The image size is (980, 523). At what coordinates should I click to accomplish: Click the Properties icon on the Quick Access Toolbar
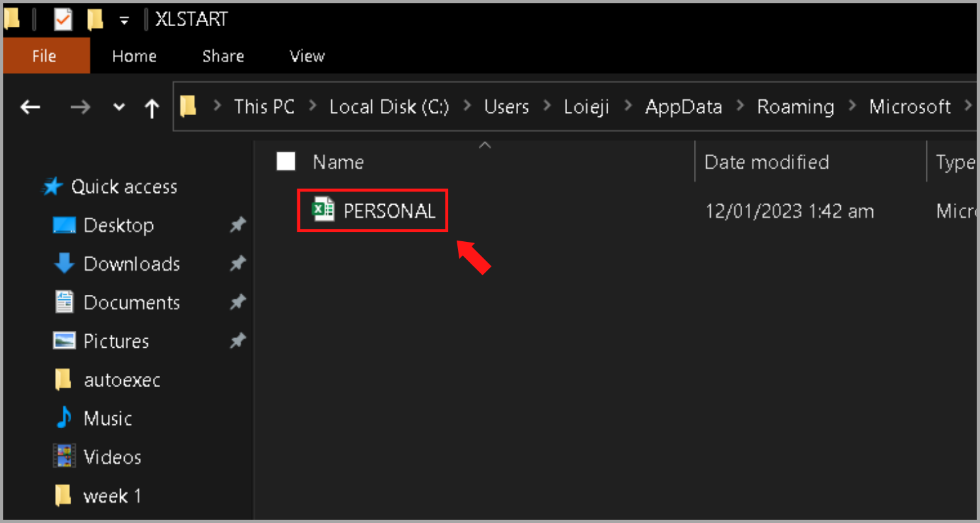[x=63, y=19]
